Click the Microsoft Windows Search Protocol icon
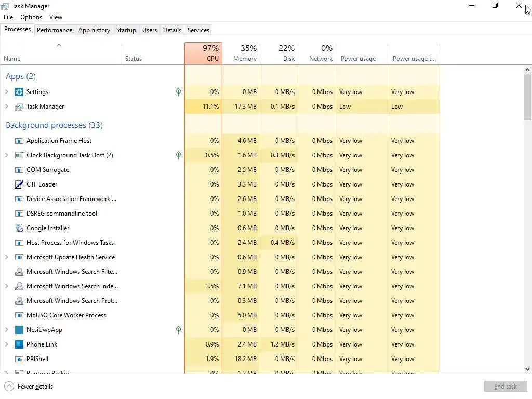Image resolution: width=532 pixels, height=399 pixels. point(19,301)
